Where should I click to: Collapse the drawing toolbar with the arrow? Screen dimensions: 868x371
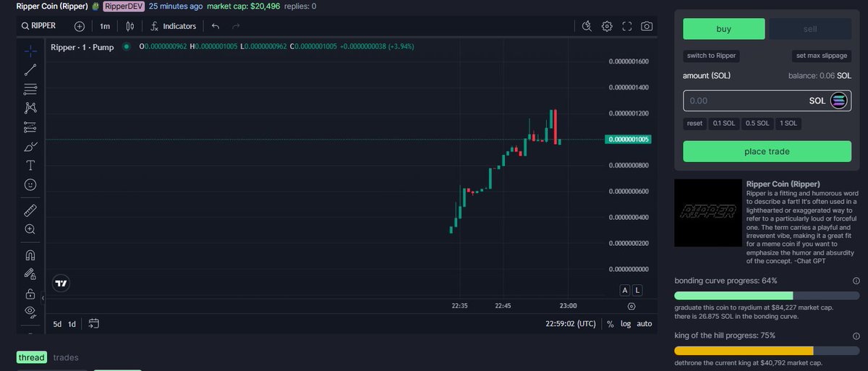tap(43, 297)
